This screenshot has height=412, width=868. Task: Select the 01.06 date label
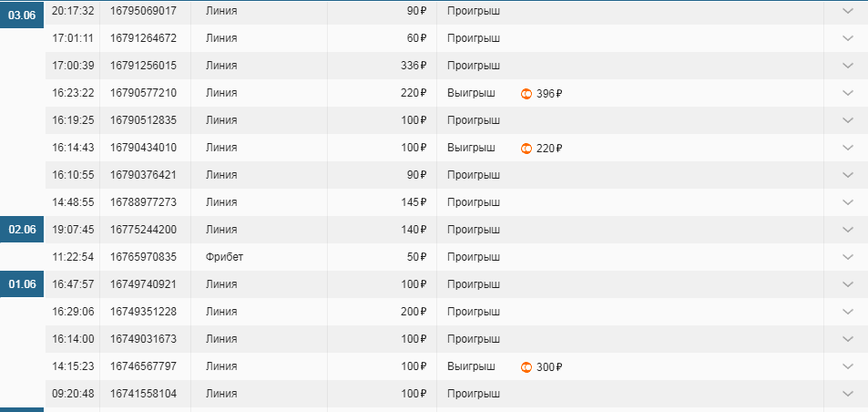[22, 284]
